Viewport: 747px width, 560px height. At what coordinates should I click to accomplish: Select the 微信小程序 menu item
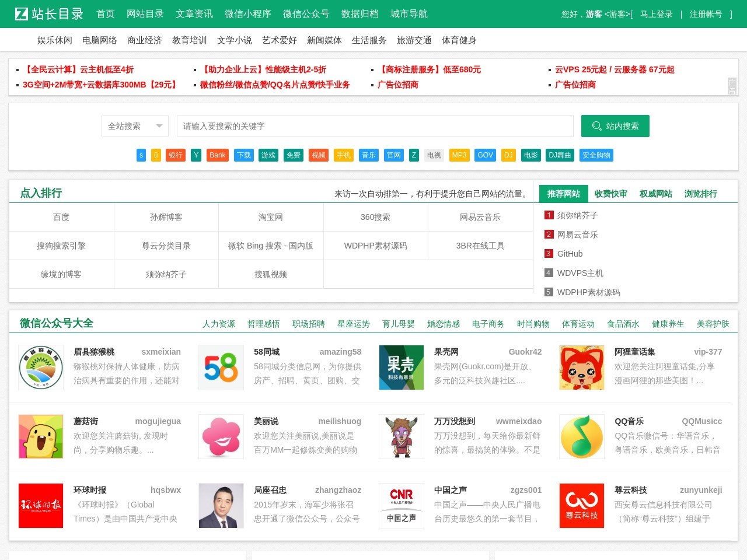[x=250, y=14]
